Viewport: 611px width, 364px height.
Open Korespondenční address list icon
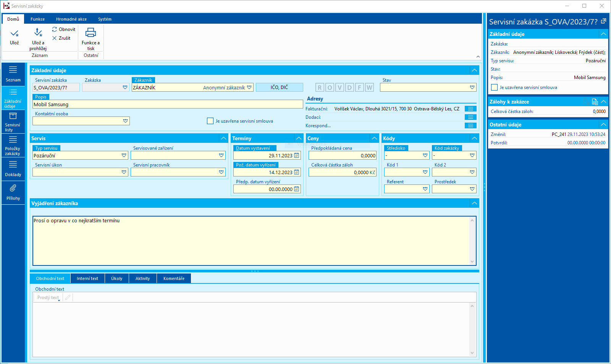[x=470, y=126]
